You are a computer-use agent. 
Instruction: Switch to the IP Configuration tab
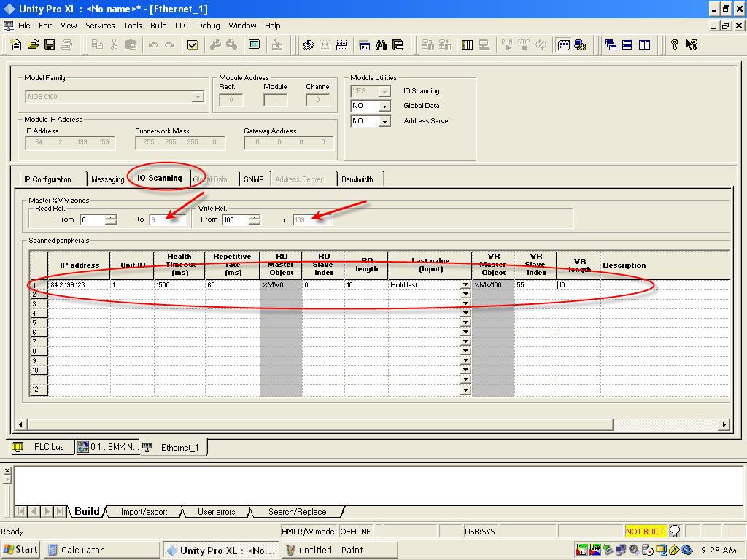47,179
